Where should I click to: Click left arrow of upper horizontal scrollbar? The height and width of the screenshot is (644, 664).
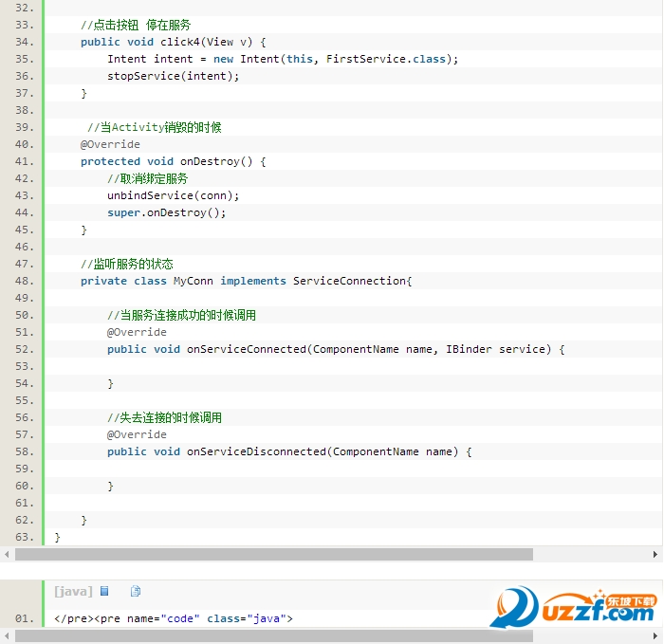[x=7, y=554]
